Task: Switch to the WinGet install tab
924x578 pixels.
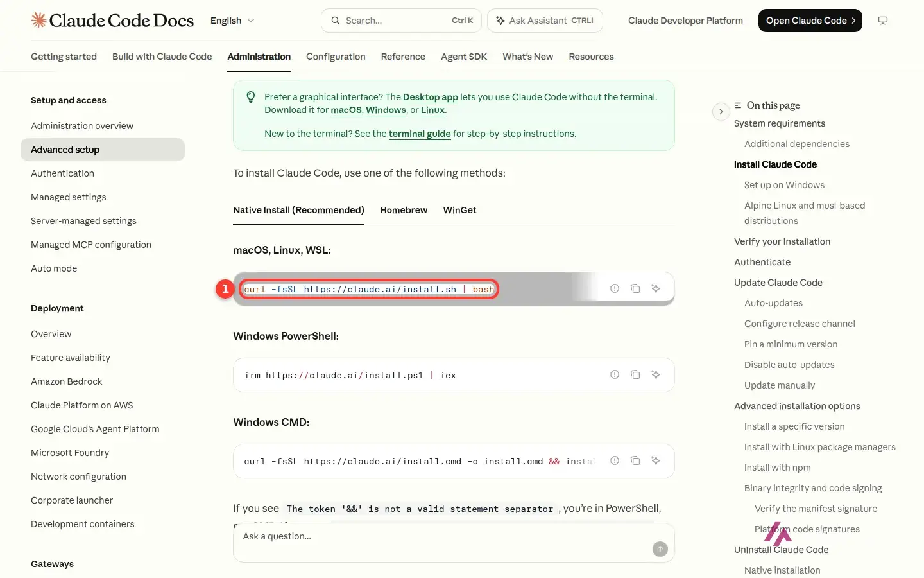Action: 460,210
